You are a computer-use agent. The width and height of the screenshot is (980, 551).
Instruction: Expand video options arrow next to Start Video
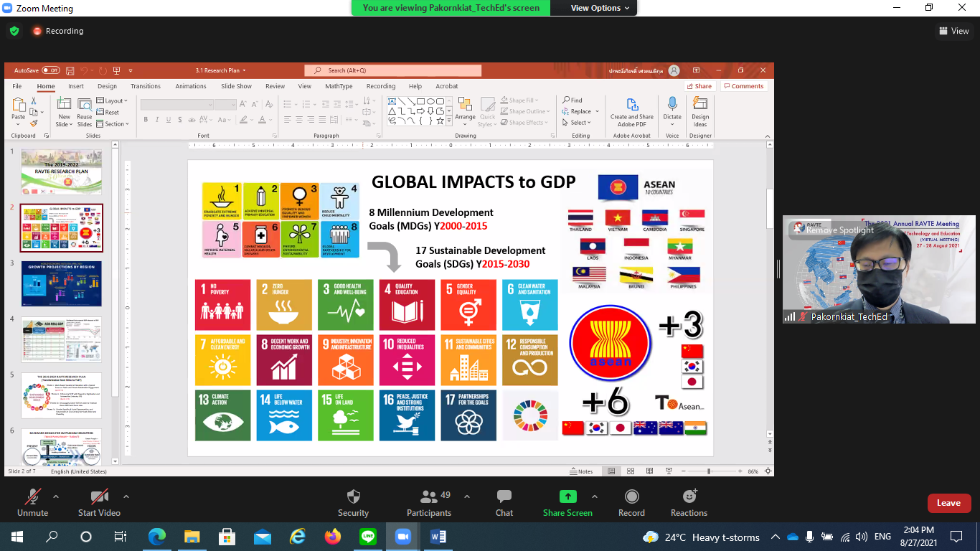coord(126,496)
